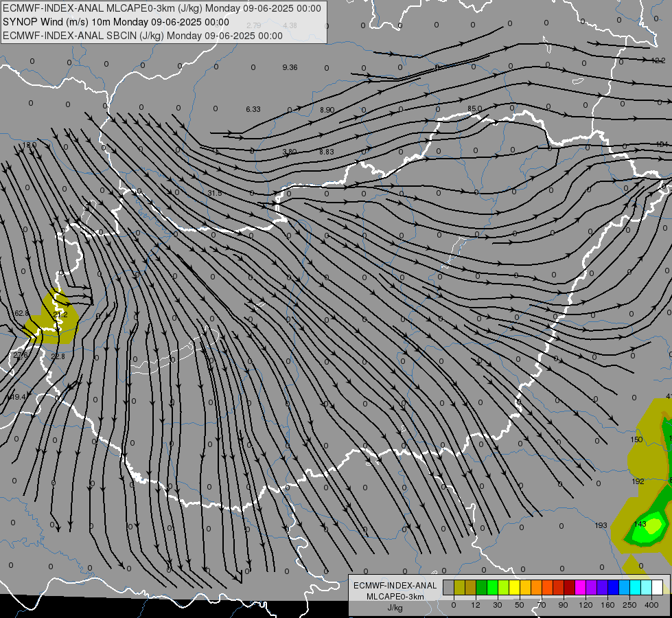Viewport: 672px width, 618px height.
Task: Click the map value 150
Action: 636,439
